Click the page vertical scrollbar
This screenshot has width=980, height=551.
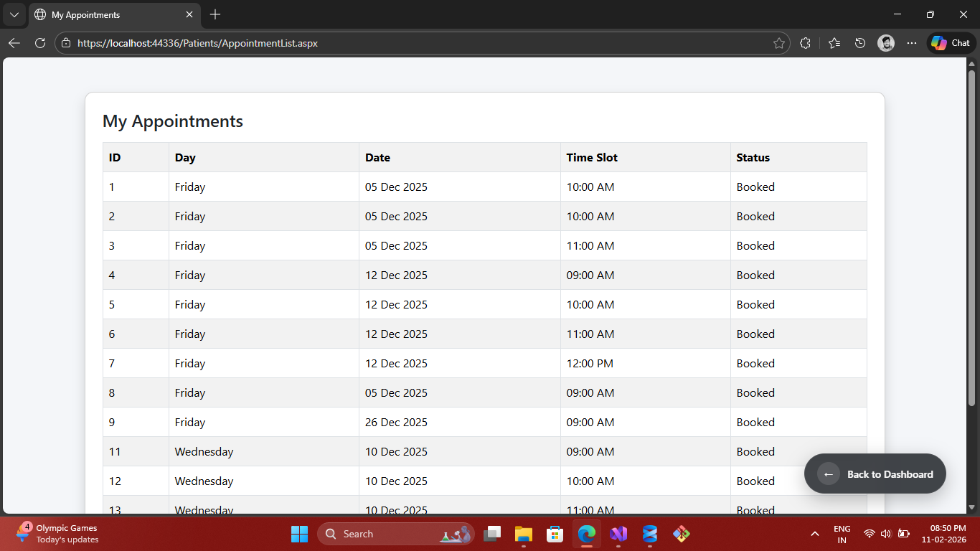pos(972,237)
